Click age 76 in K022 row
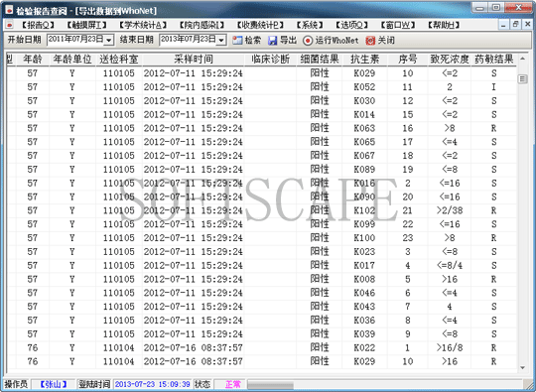536x392 pixels. (x=33, y=347)
